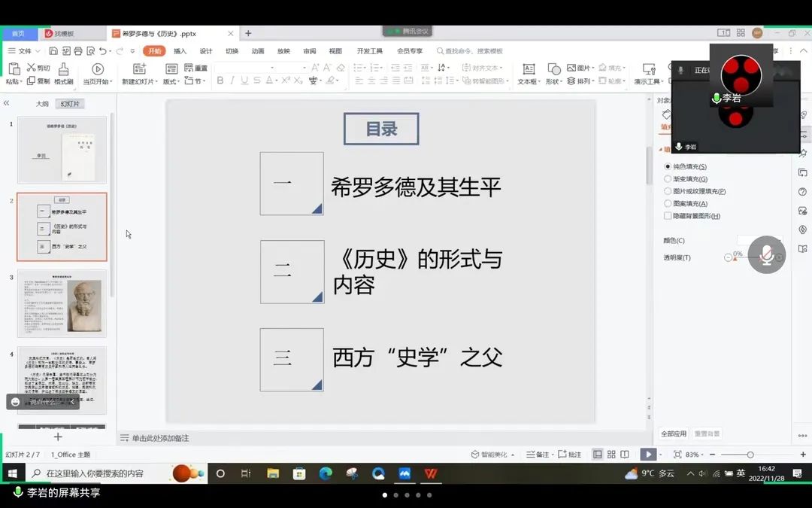Select solid fill (纯色填充) radio button

point(668,166)
